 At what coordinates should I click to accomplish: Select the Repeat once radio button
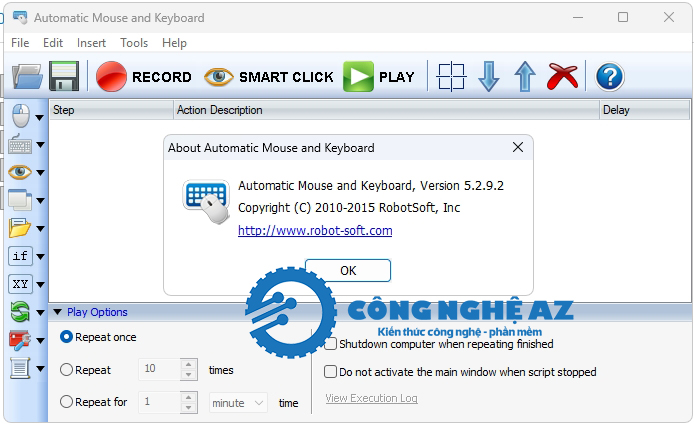(67, 337)
